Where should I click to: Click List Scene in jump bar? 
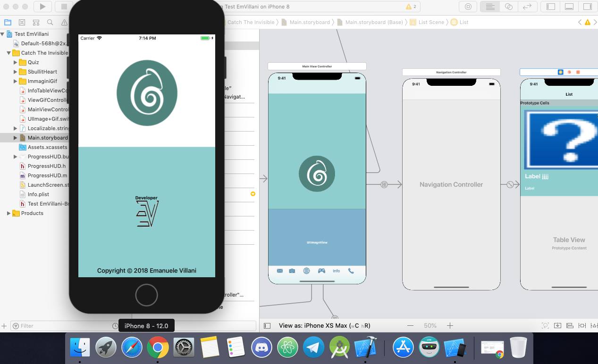click(x=427, y=22)
